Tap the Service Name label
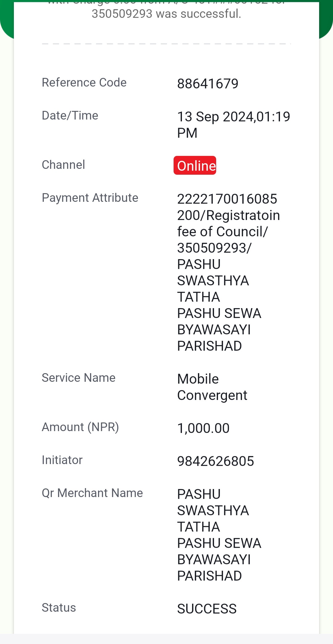Image resolution: width=333 pixels, height=644 pixels. 79,377
